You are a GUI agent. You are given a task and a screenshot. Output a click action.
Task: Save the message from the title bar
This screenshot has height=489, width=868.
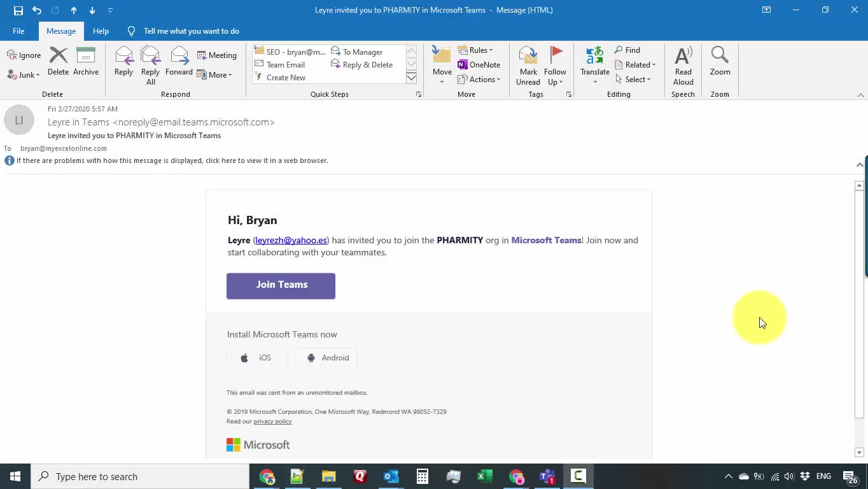click(18, 10)
